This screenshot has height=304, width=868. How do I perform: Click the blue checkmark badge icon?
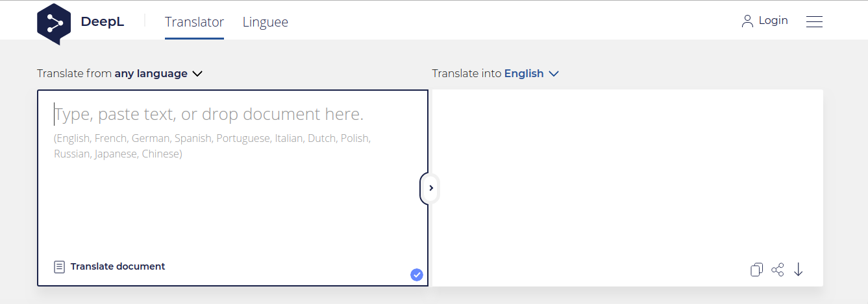417,275
